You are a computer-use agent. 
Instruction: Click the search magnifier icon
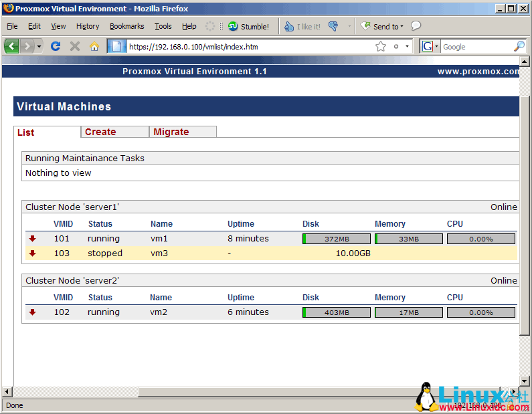pos(519,46)
